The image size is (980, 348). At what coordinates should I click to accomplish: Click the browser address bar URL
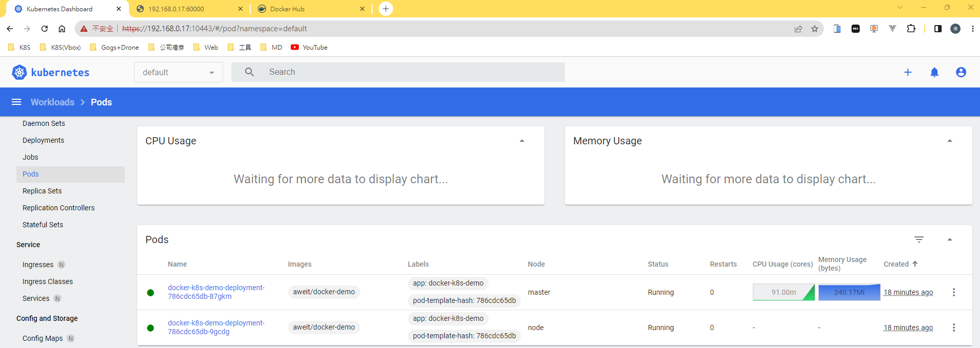214,29
